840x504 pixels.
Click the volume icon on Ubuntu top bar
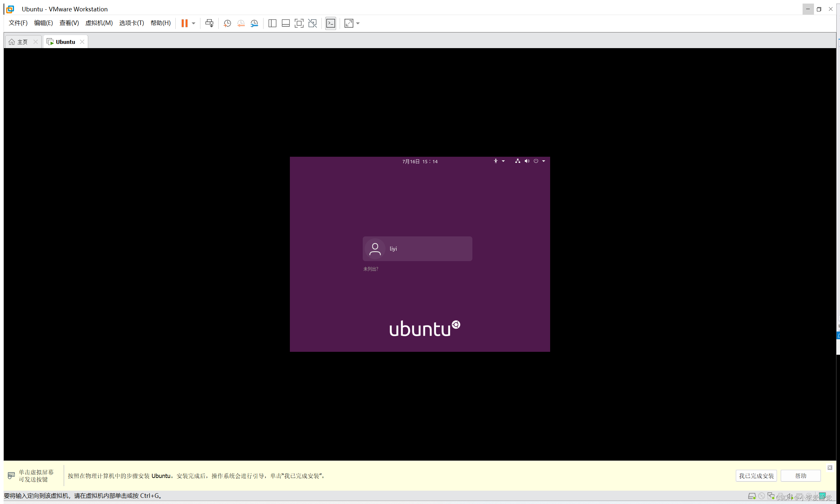point(527,161)
